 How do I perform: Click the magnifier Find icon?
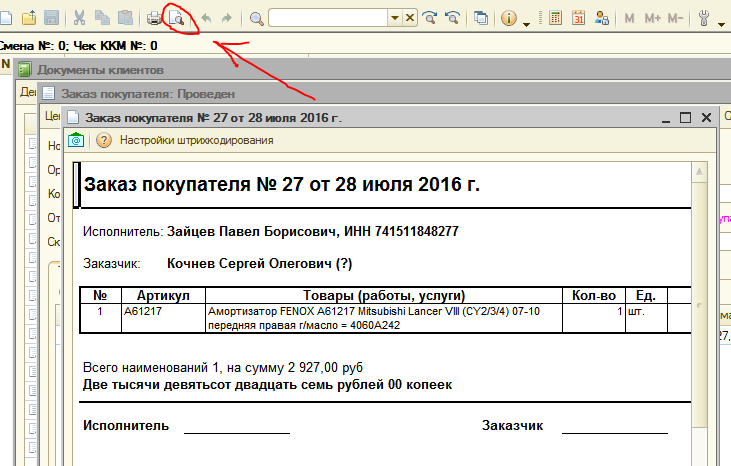(x=256, y=18)
